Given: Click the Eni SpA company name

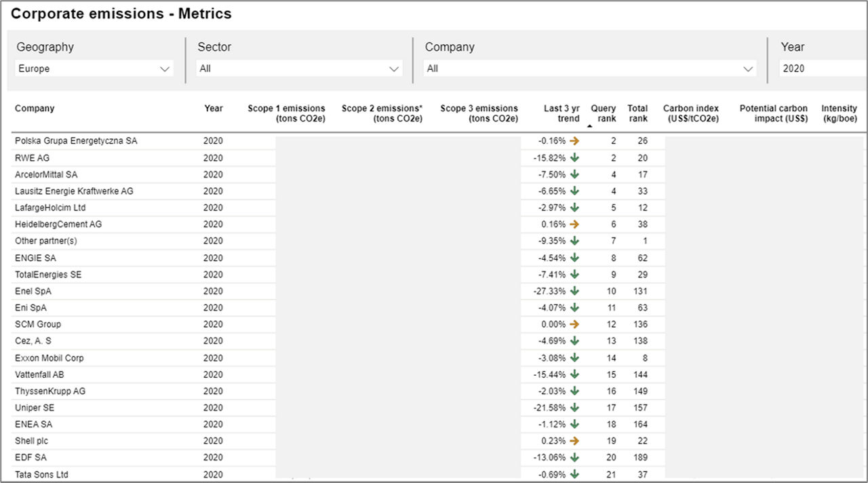Looking at the screenshot, I should 31,307.
